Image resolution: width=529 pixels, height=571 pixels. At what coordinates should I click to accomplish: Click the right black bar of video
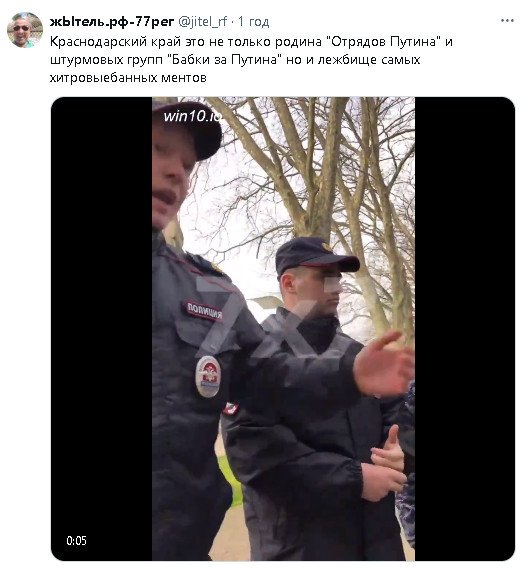465,328
